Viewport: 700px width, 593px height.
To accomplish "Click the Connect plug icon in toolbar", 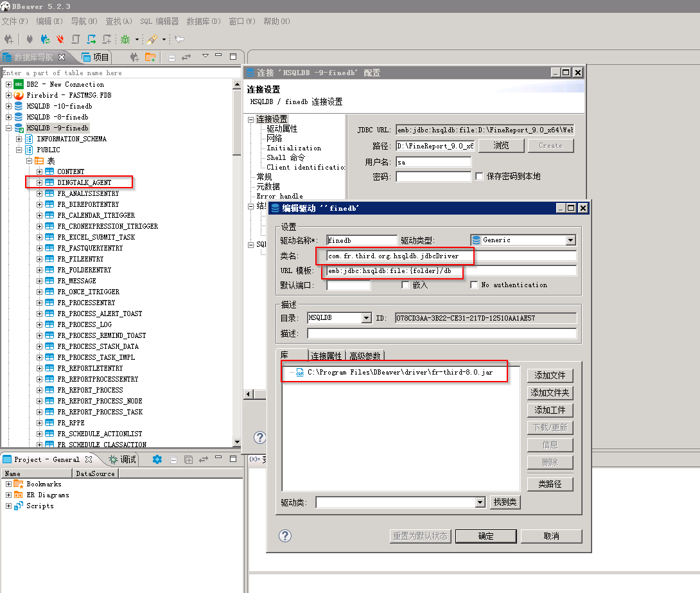I will (30, 39).
